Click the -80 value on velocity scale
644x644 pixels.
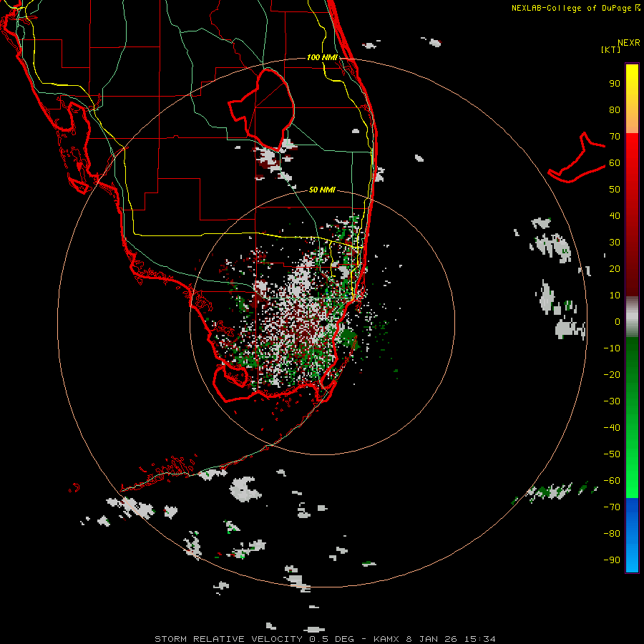[612, 534]
